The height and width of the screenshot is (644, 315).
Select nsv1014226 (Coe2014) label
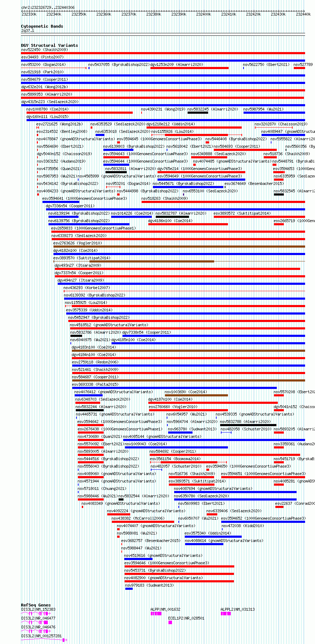[132, 213]
